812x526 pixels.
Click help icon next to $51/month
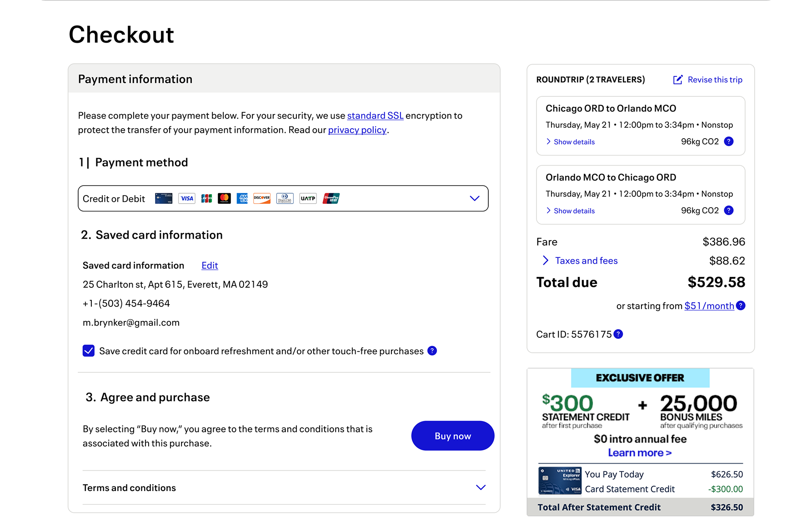tap(741, 306)
